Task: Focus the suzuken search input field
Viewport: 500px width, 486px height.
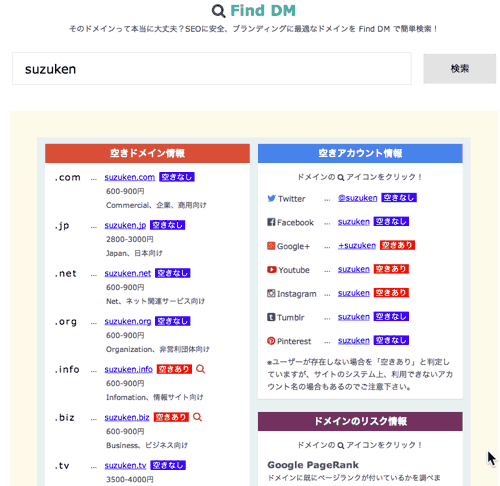Action: click(212, 68)
